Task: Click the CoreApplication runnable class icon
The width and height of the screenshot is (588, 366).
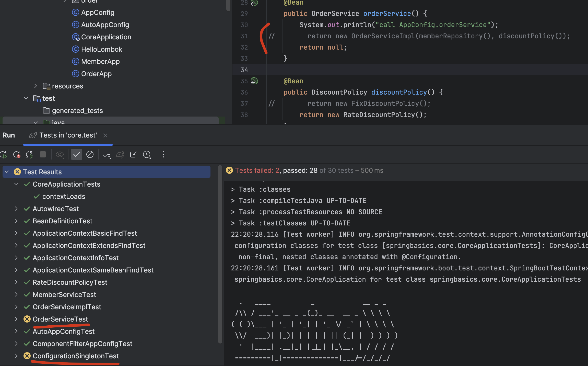Action: (x=76, y=37)
